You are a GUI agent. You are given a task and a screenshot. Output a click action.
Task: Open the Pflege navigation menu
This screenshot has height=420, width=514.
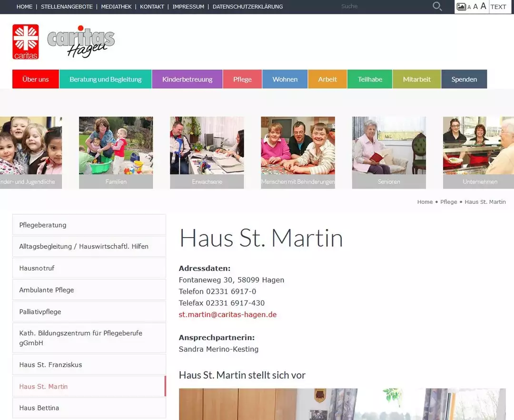click(242, 79)
